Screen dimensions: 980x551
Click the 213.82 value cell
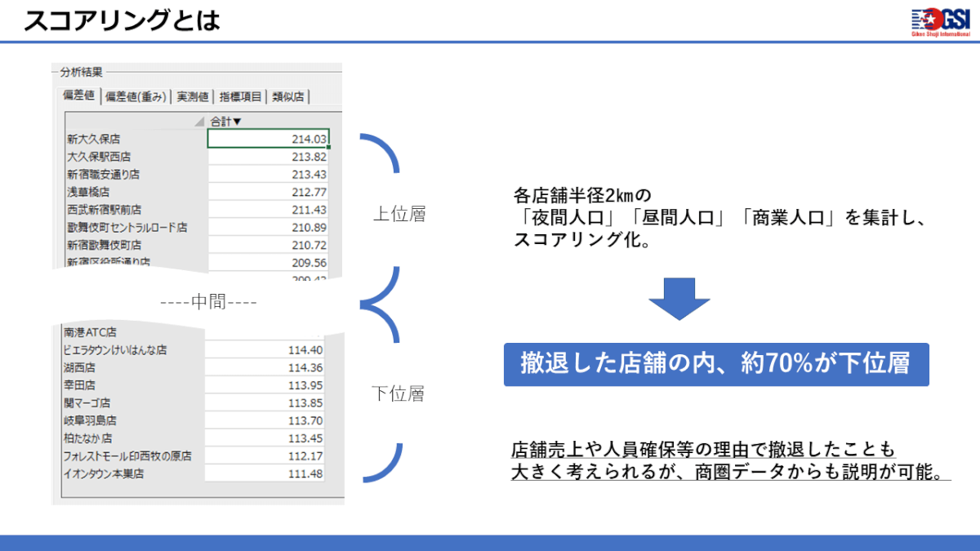point(269,157)
